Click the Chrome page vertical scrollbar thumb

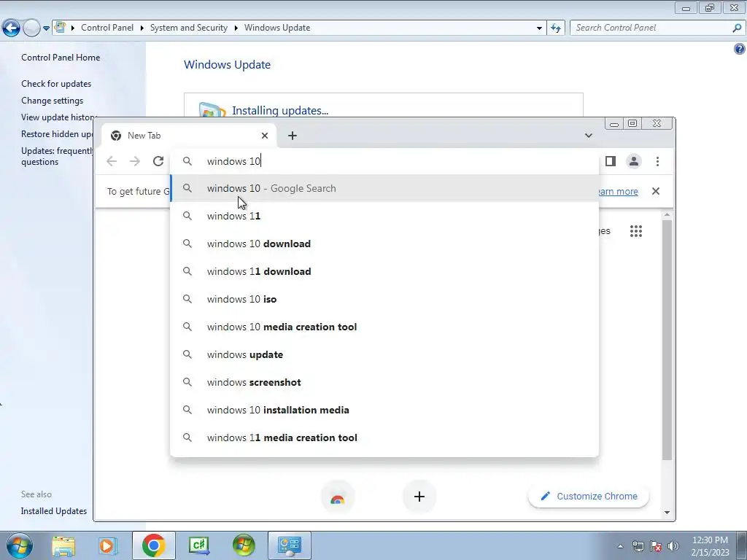[x=667, y=339]
